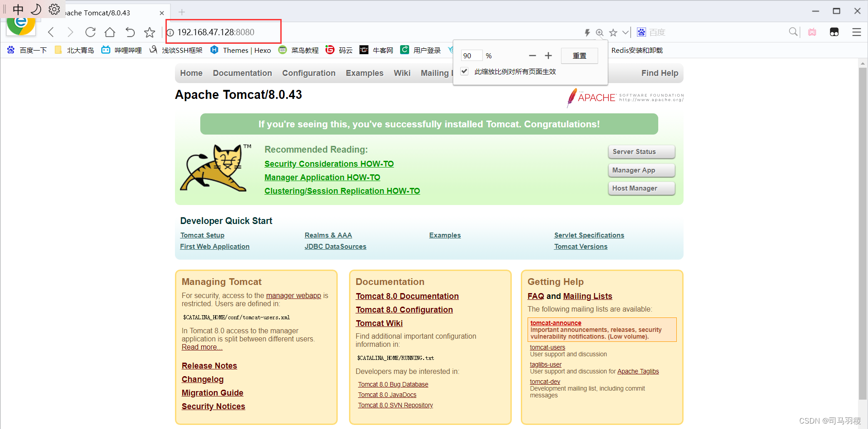This screenshot has height=429, width=868.
Task: Click the 重置 reset zoom button
Action: [579, 56]
